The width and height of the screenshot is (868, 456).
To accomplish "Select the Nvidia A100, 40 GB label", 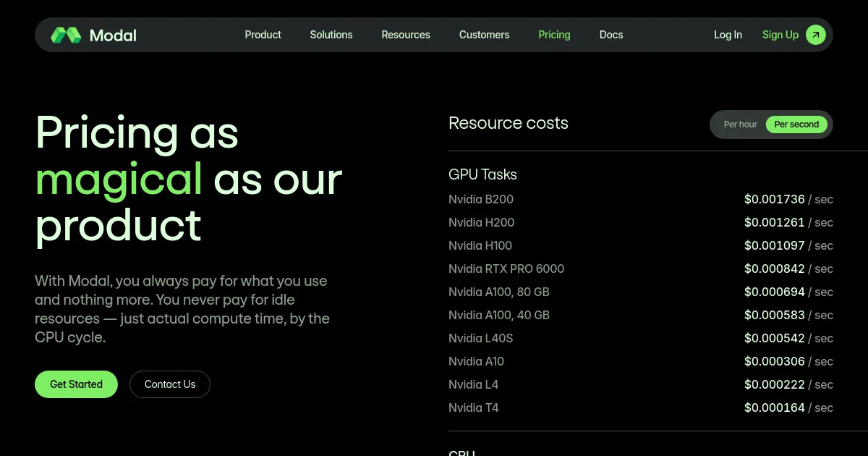I will [x=499, y=315].
